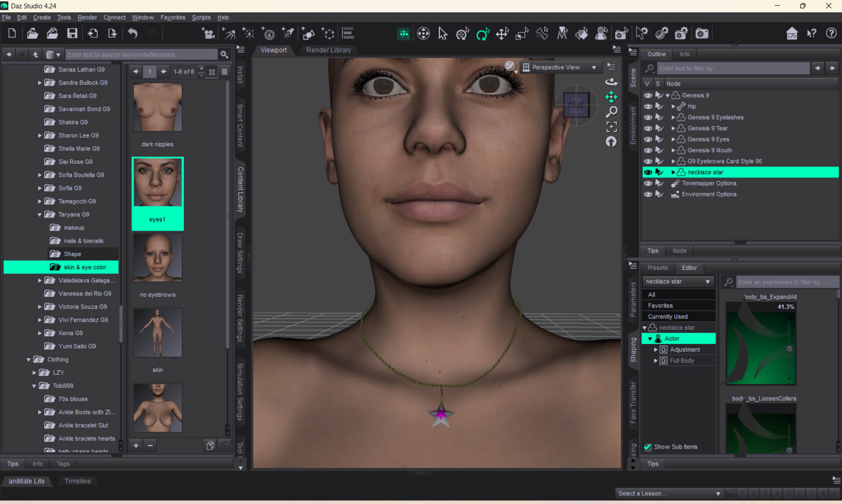Click the Scene filter text field
842x504 pixels.
pyautogui.click(x=733, y=68)
